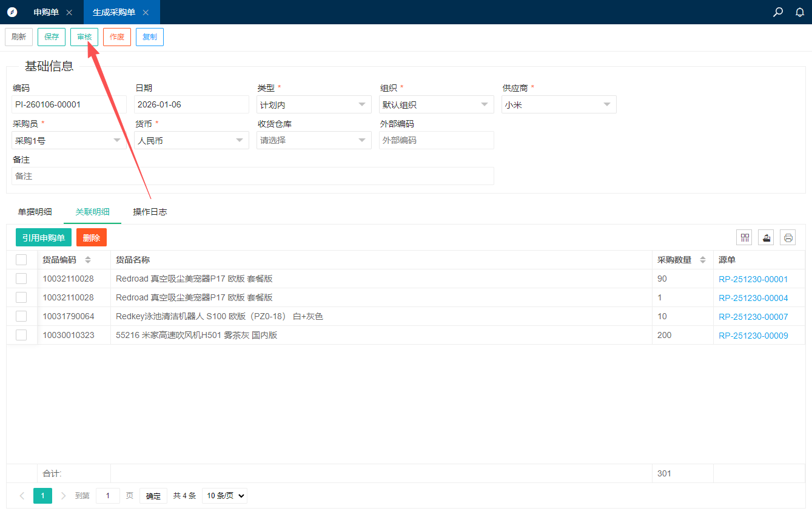
Task: Click the compass logo icon at top left
Action: pos(12,12)
